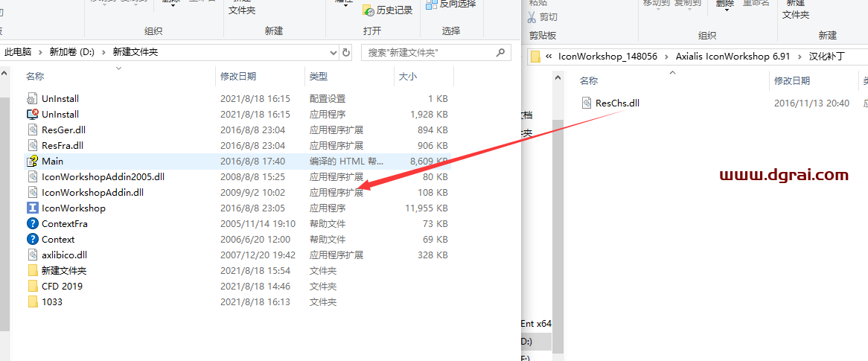Image resolution: width=868 pixels, height=361 pixels.
Task: Go to 新加卷 (D:) in the breadcrumb
Action: click(x=72, y=53)
